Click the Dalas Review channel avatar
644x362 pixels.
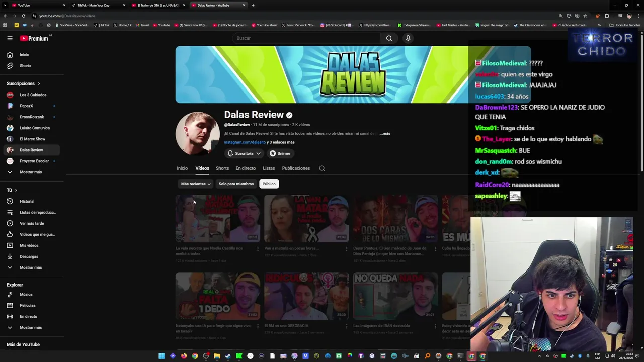pos(197,134)
